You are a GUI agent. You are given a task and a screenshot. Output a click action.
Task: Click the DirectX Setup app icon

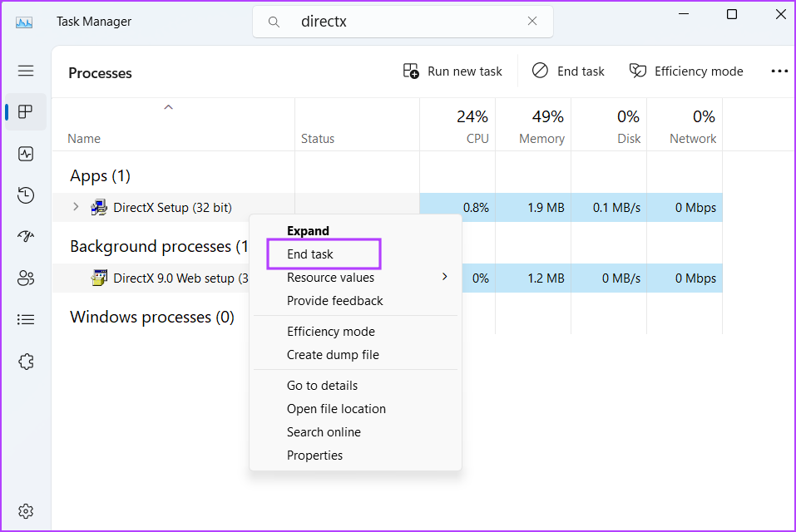[99, 208]
